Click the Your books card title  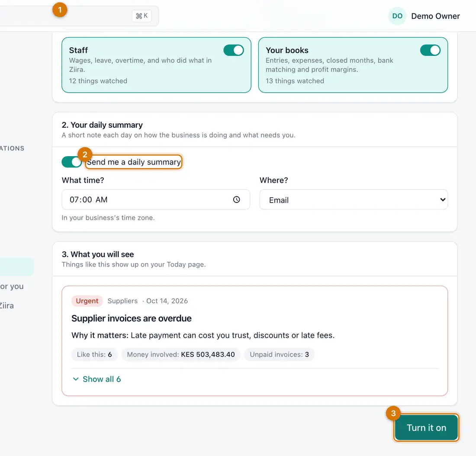[x=287, y=50]
